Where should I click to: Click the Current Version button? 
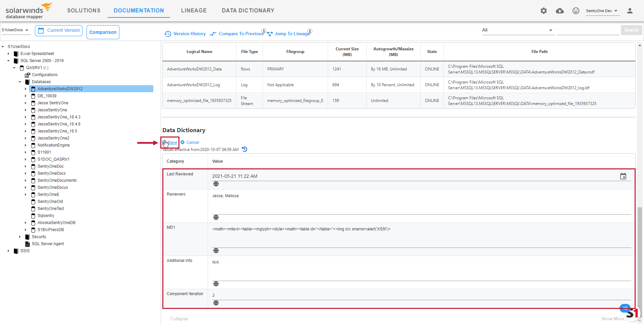[59, 31]
